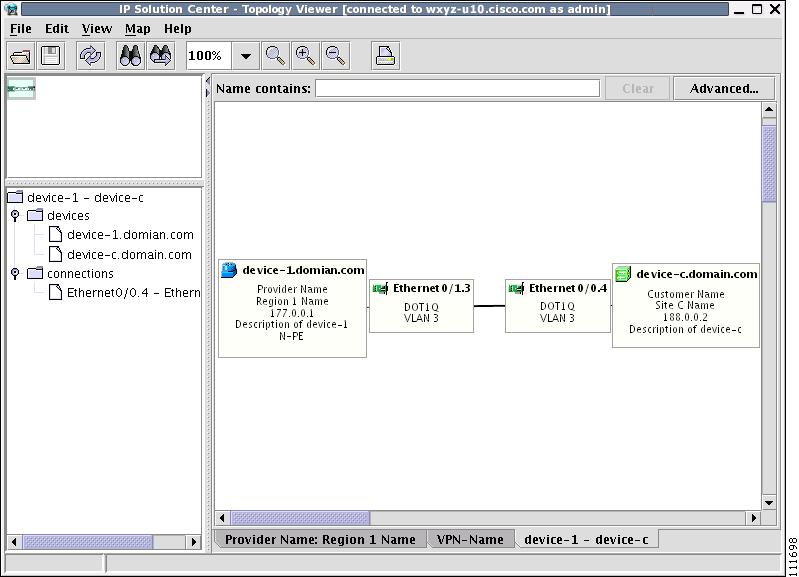Collapse the connections folder in tree
This screenshot has height=577, width=799.
(15, 274)
